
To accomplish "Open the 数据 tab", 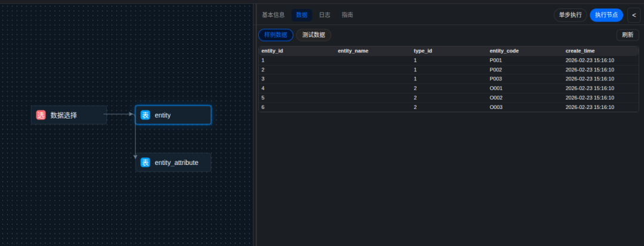I will (x=302, y=15).
